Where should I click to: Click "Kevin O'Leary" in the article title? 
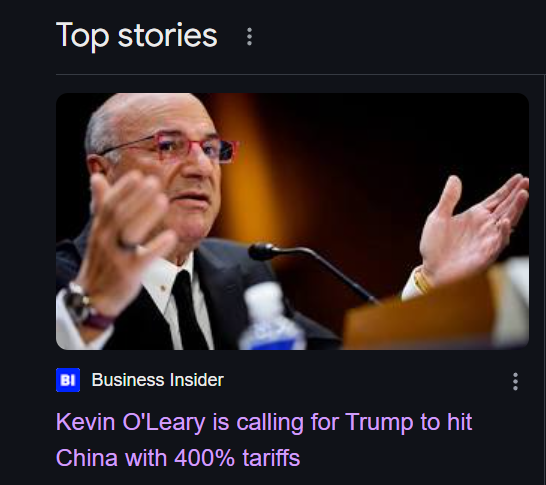[131, 422]
